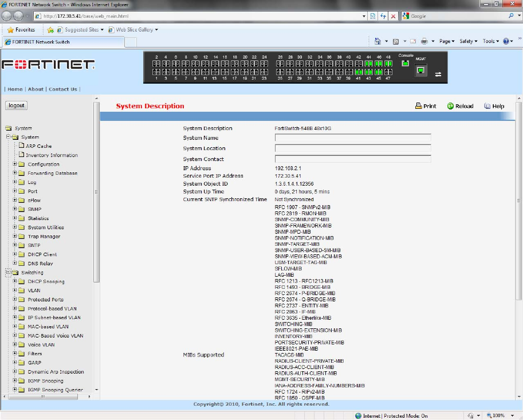Click the green Reload icon
Image resolution: width=523 pixels, height=420 pixels.
click(x=450, y=106)
